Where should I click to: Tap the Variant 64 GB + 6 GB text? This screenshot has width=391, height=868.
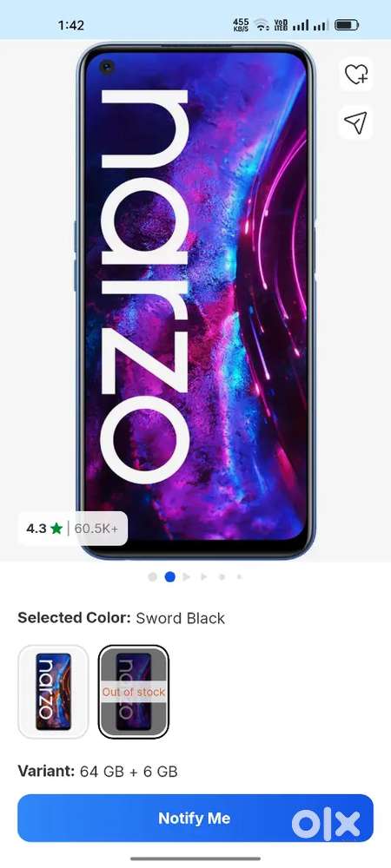click(x=97, y=771)
